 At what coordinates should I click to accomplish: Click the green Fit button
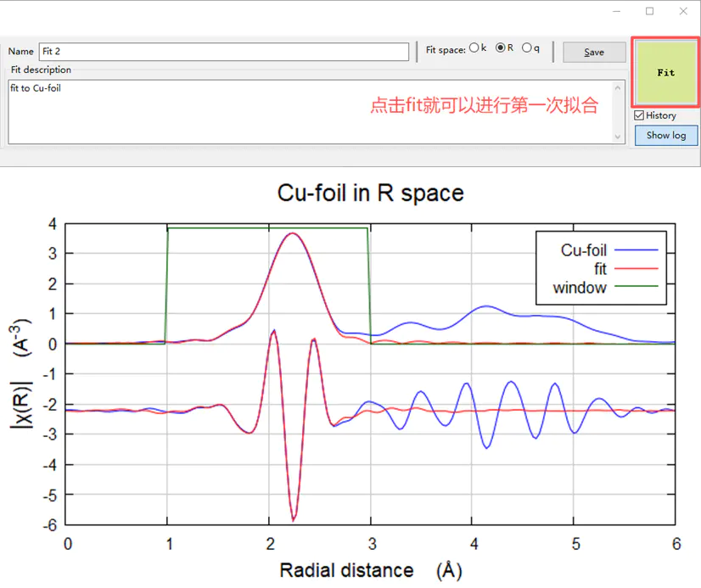point(665,72)
